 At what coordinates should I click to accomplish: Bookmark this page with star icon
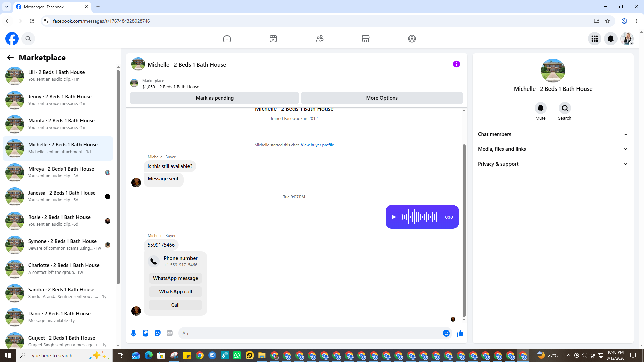(607, 21)
